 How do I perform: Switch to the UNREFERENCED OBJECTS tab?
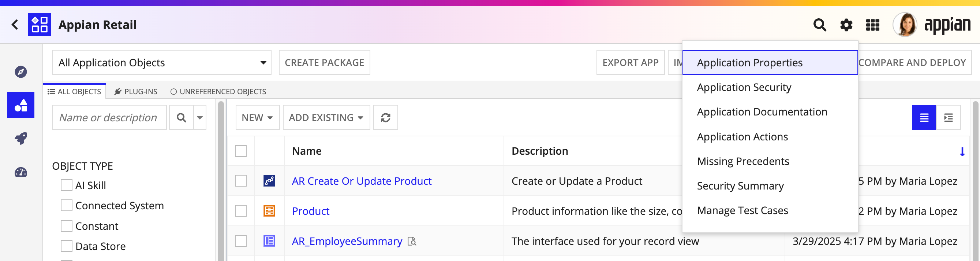click(x=218, y=91)
